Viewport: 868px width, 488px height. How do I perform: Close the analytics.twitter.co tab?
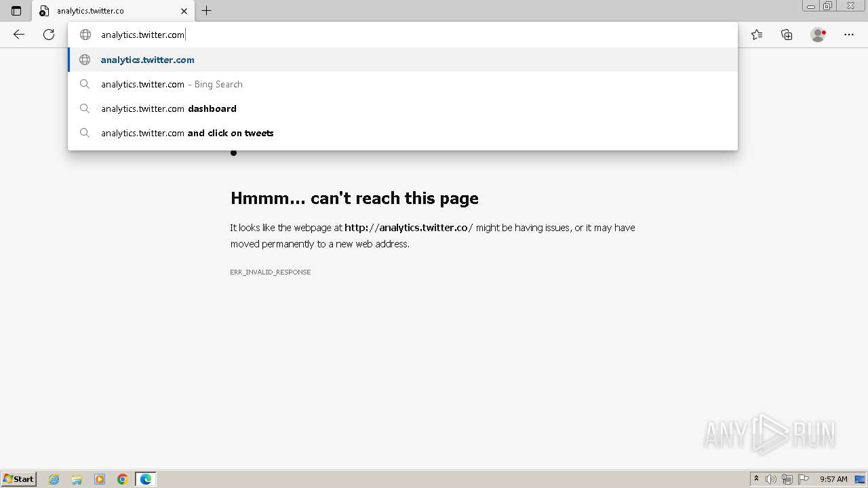tap(184, 11)
